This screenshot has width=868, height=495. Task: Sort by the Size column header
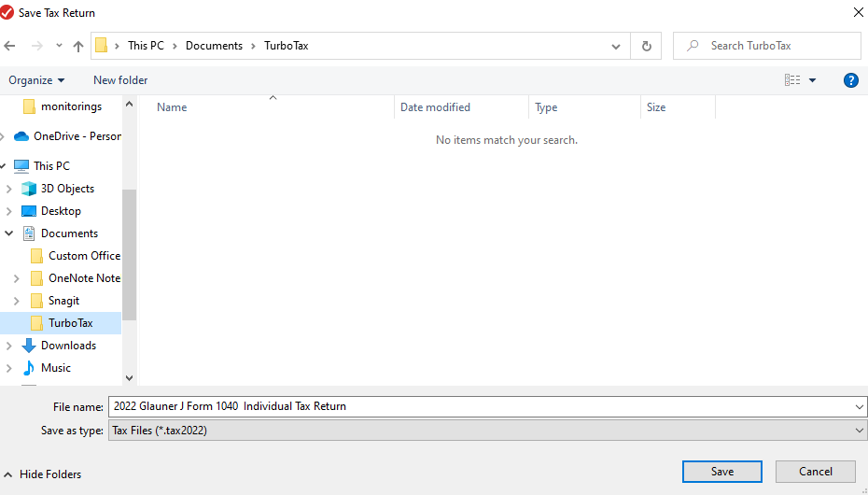click(x=678, y=107)
